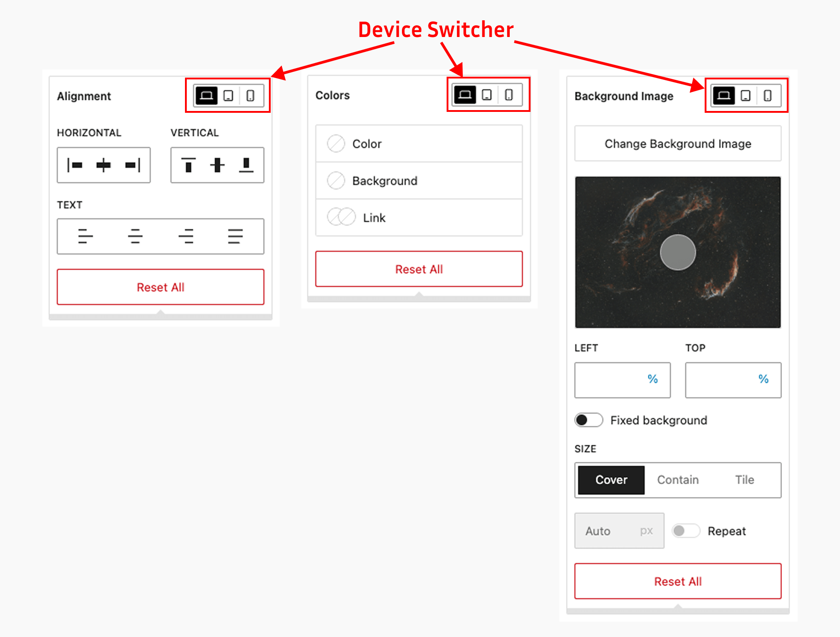The height and width of the screenshot is (637, 840).
Task: Enable the Fixed background toggle
Action: point(588,420)
